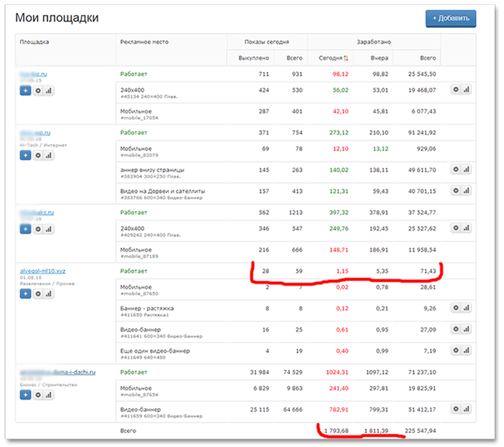This screenshot has width=504, height=447.
Task: Click plus icon under Hi-Tech / Интернет site
Action: [25, 155]
